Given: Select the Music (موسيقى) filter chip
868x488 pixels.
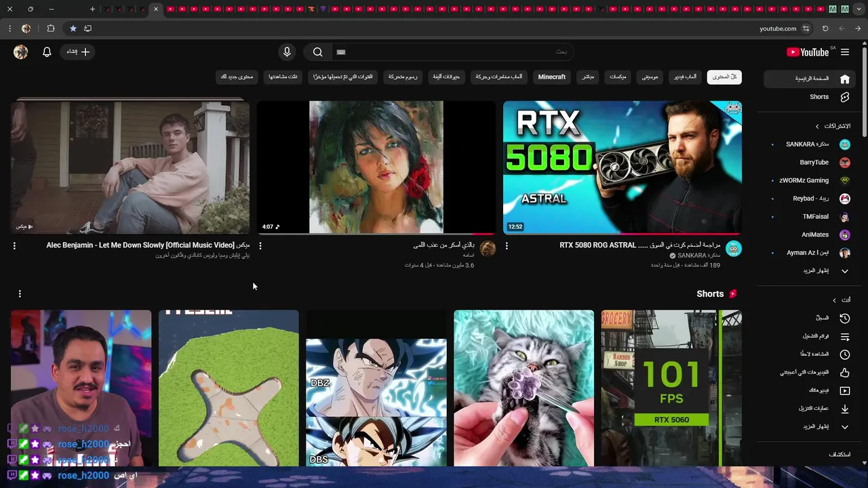Looking at the screenshot, I should (650, 77).
